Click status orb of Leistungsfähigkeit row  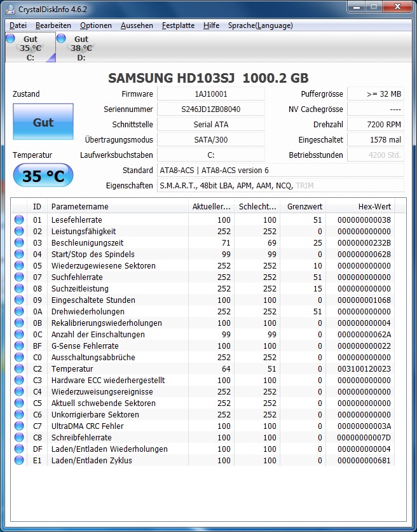pyautogui.click(x=19, y=231)
